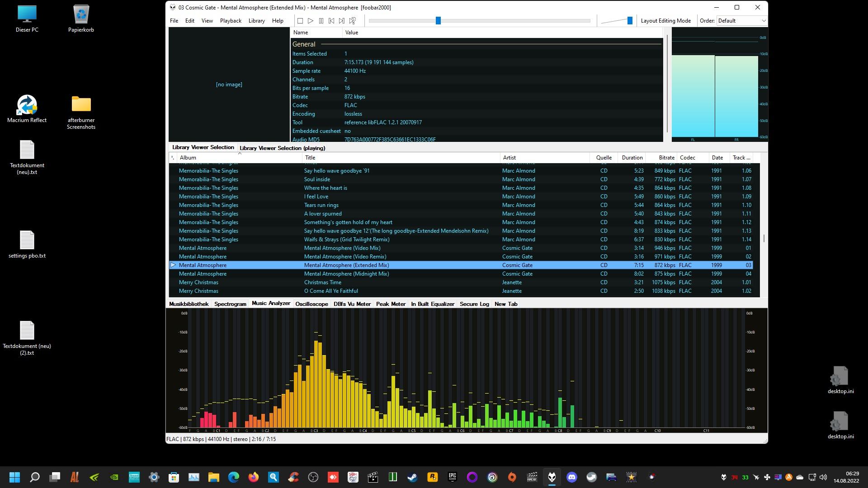
Task: Sort playlist by Artist column header
Action: (545, 158)
